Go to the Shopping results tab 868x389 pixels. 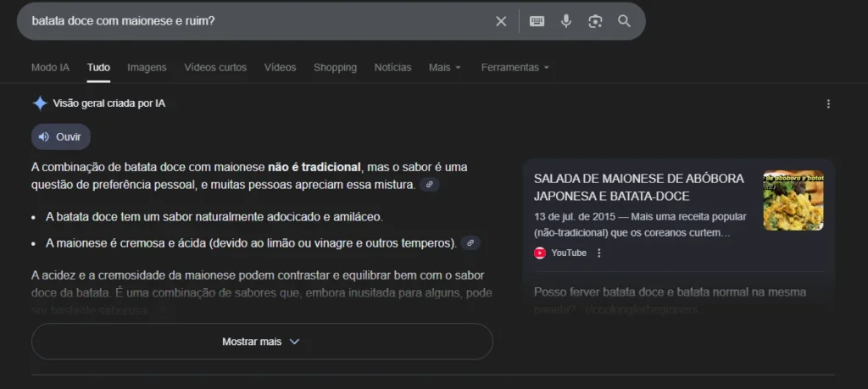point(335,67)
